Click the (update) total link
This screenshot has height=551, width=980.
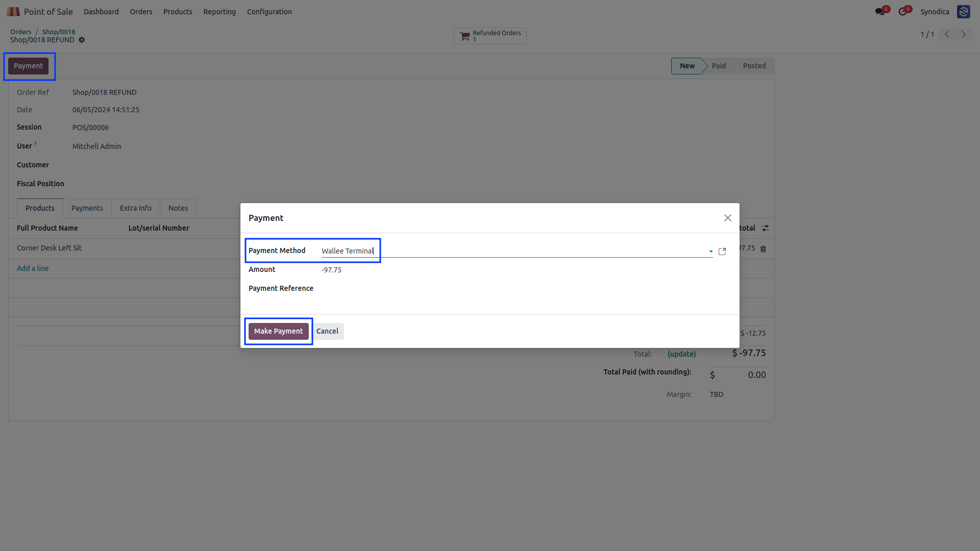click(681, 354)
